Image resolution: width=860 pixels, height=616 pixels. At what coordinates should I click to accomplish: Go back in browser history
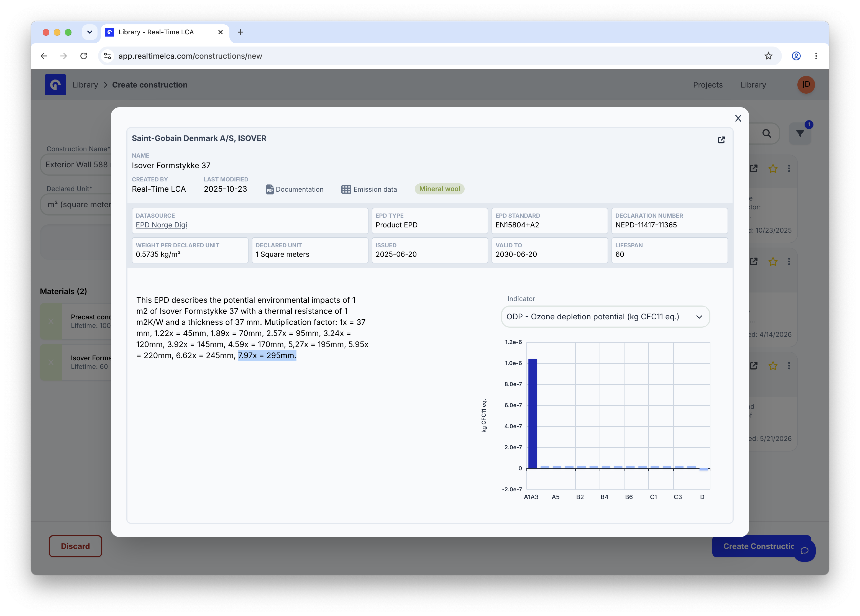pyautogui.click(x=44, y=56)
